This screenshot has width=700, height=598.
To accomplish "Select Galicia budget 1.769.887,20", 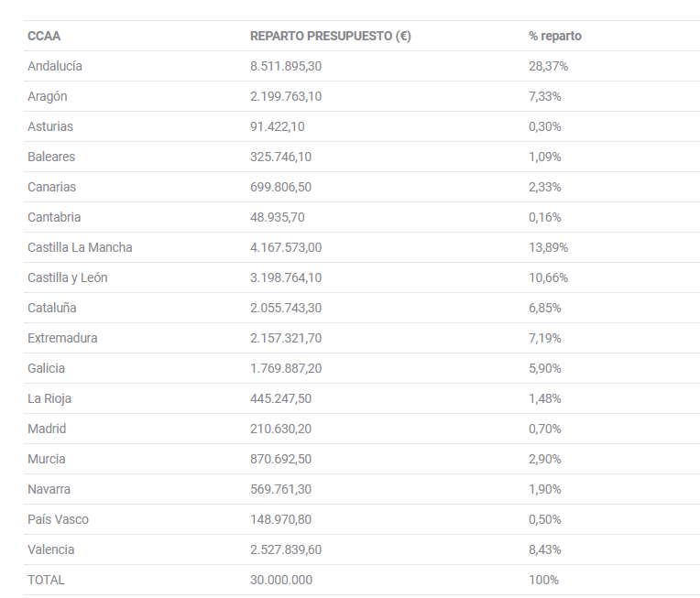I will (286, 368).
